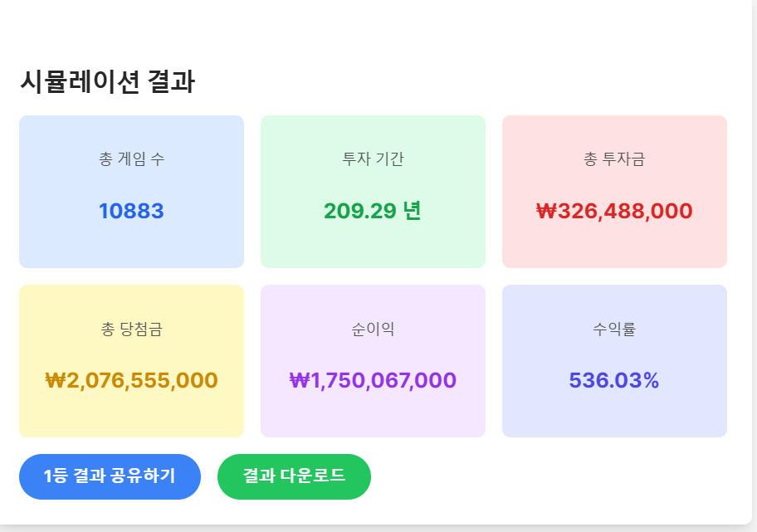Click the ₩326,488,000 investment amount
The image size is (757, 532).
point(614,211)
